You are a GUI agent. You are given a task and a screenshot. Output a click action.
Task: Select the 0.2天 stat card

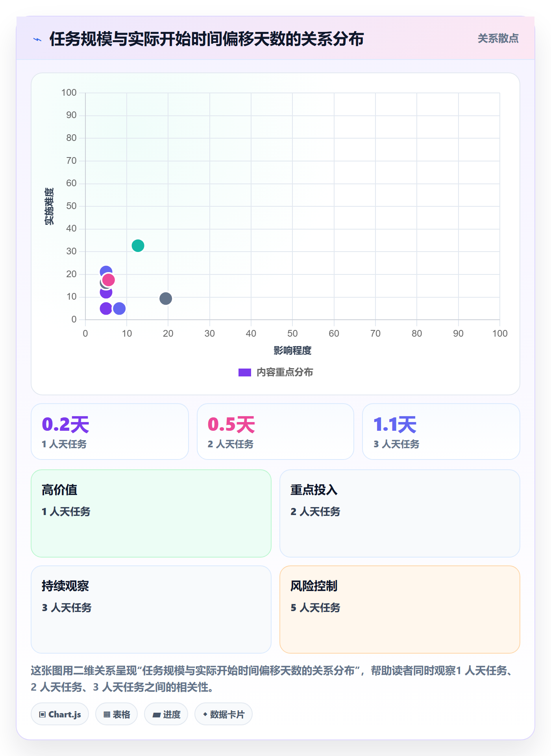tap(110, 432)
